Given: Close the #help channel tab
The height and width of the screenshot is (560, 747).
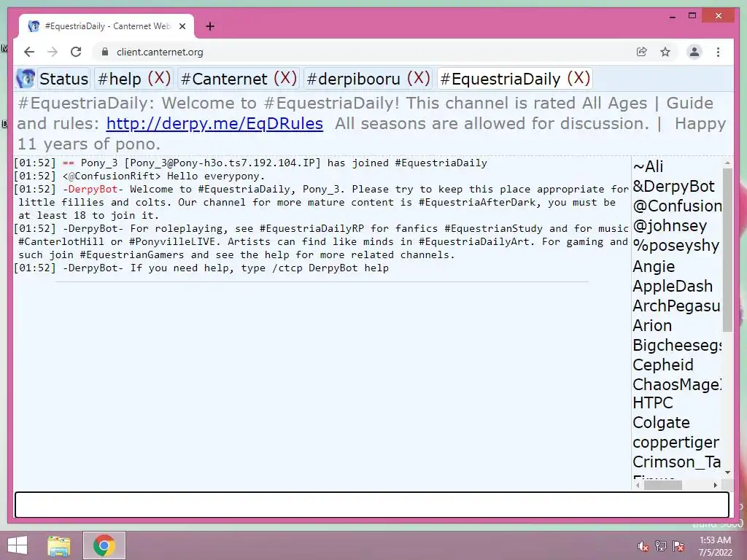Looking at the screenshot, I should tap(159, 78).
